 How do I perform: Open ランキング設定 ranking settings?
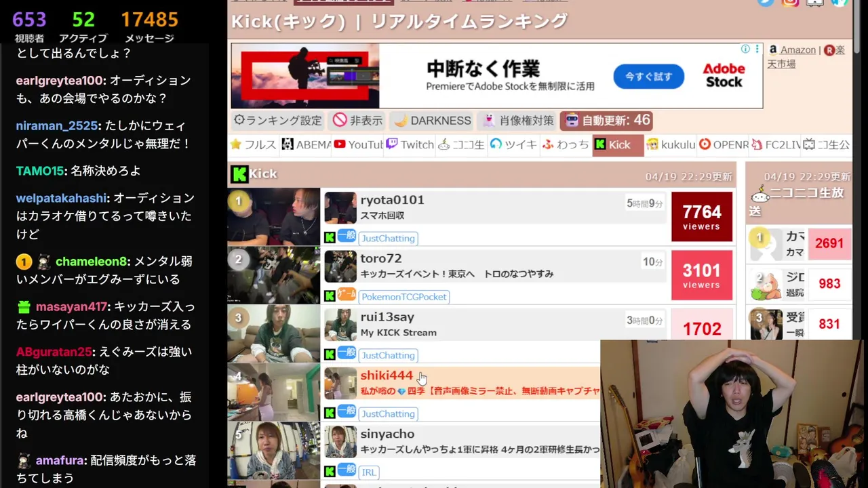click(x=278, y=121)
